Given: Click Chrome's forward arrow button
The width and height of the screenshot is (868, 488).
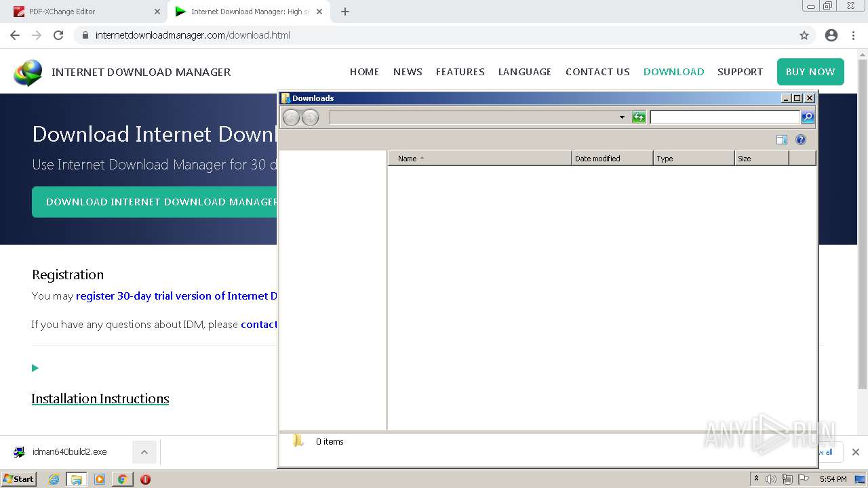Looking at the screenshot, I should 37,35.
